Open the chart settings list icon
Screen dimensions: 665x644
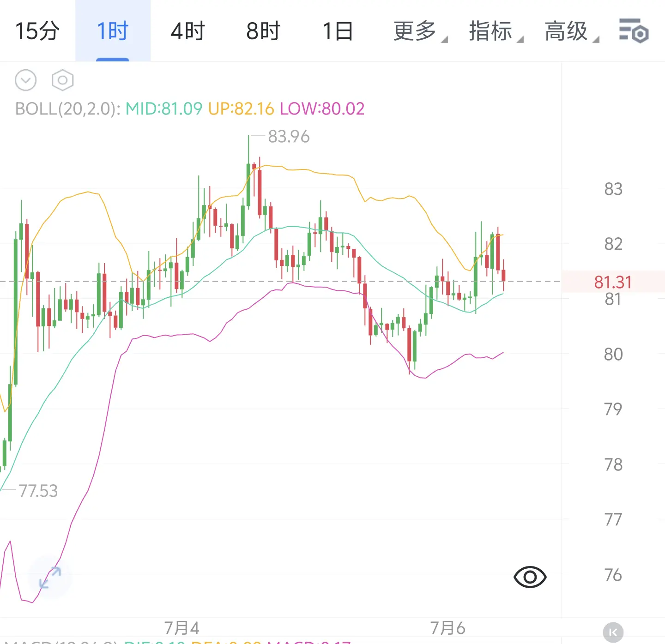coord(634,31)
